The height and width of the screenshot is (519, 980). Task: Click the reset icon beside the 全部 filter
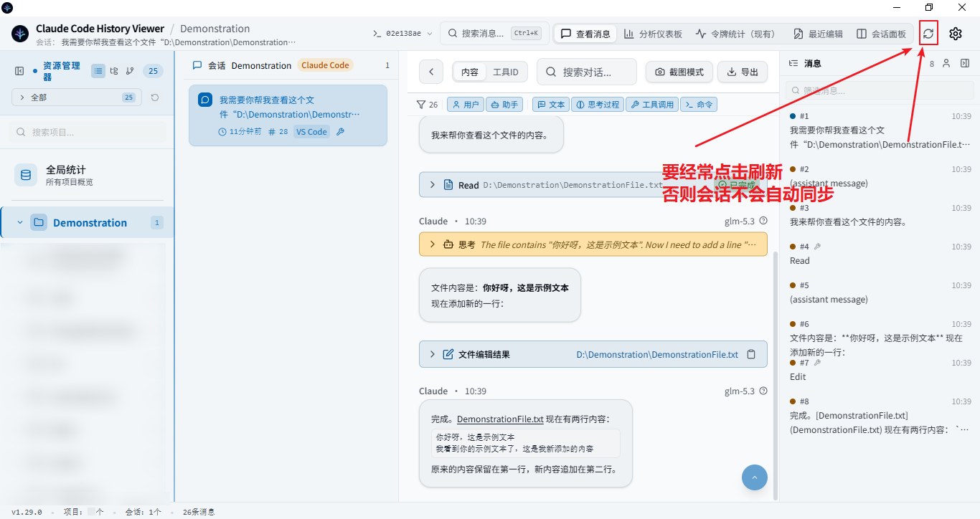155,97
